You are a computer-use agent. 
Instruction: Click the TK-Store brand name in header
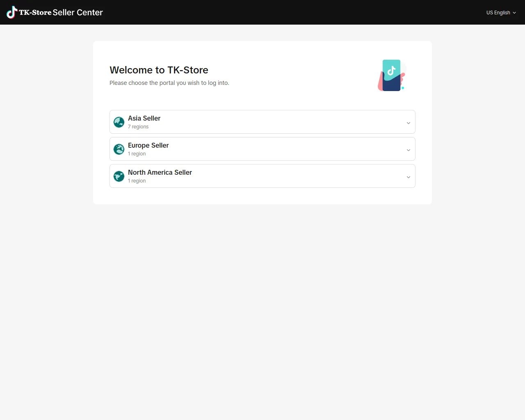[35, 12]
